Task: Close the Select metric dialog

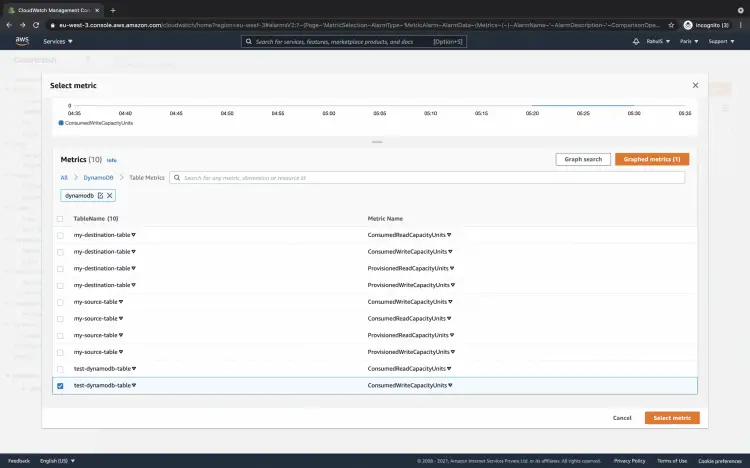Action: (695, 85)
